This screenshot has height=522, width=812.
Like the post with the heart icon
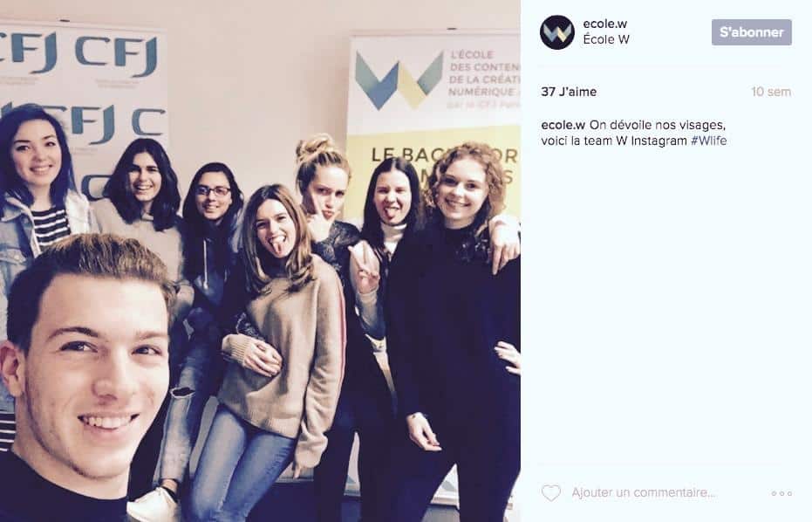pos(550,492)
